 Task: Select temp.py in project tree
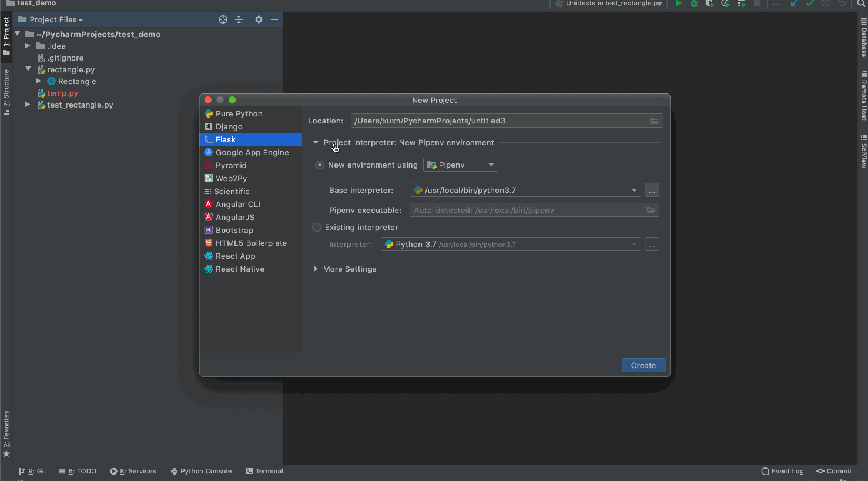coord(58,93)
